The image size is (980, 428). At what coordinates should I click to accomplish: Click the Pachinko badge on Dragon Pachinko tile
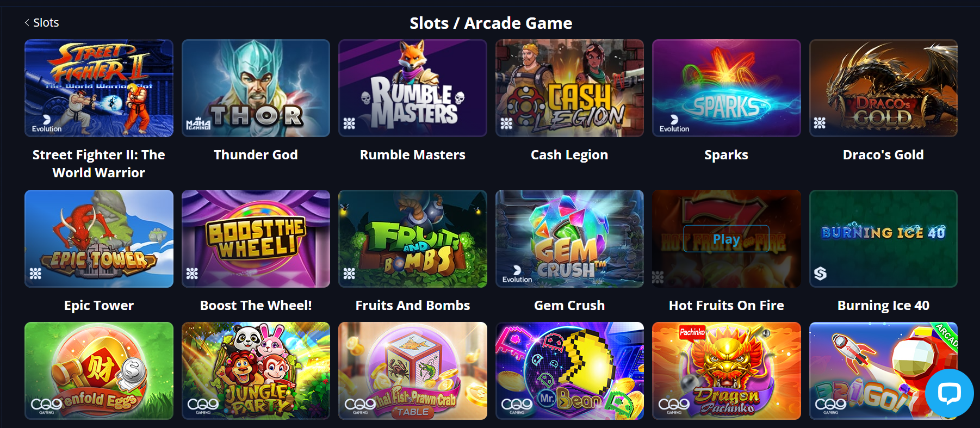point(692,332)
